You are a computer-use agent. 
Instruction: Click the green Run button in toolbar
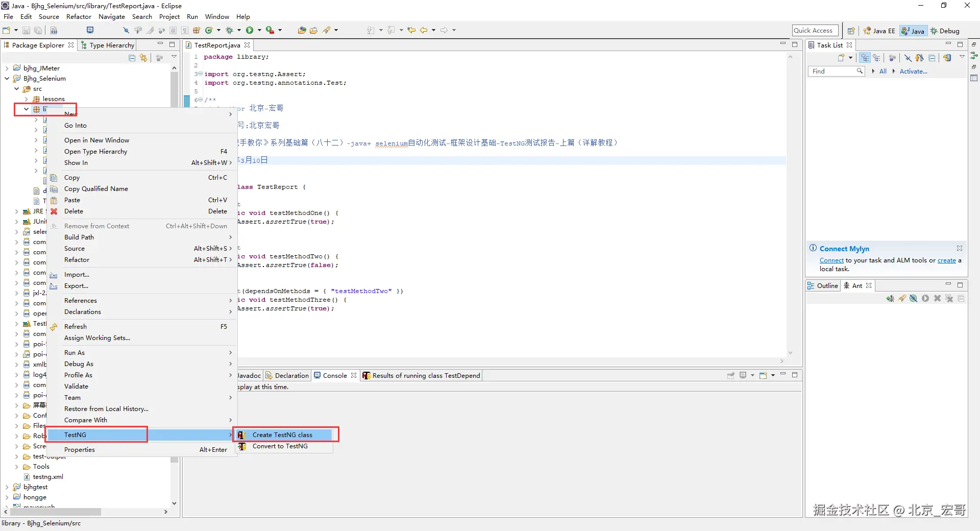(x=250, y=31)
